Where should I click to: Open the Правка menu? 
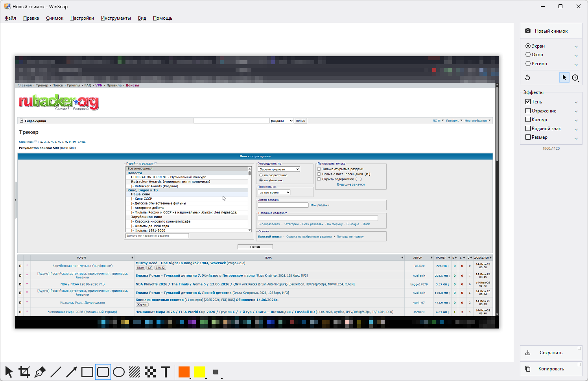click(31, 18)
